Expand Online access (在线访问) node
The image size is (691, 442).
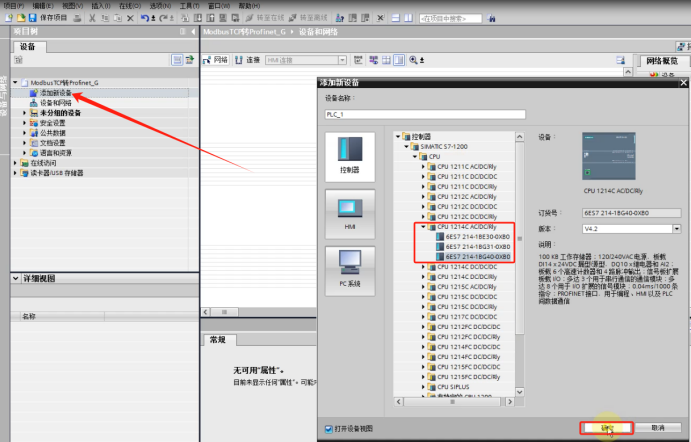click(15, 163)
